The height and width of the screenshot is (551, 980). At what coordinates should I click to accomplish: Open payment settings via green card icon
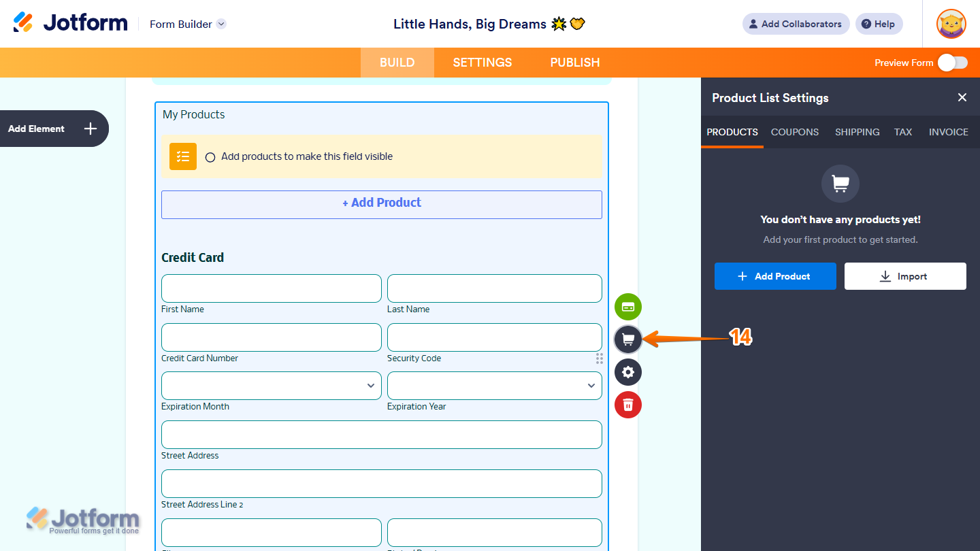coord(628,307)
